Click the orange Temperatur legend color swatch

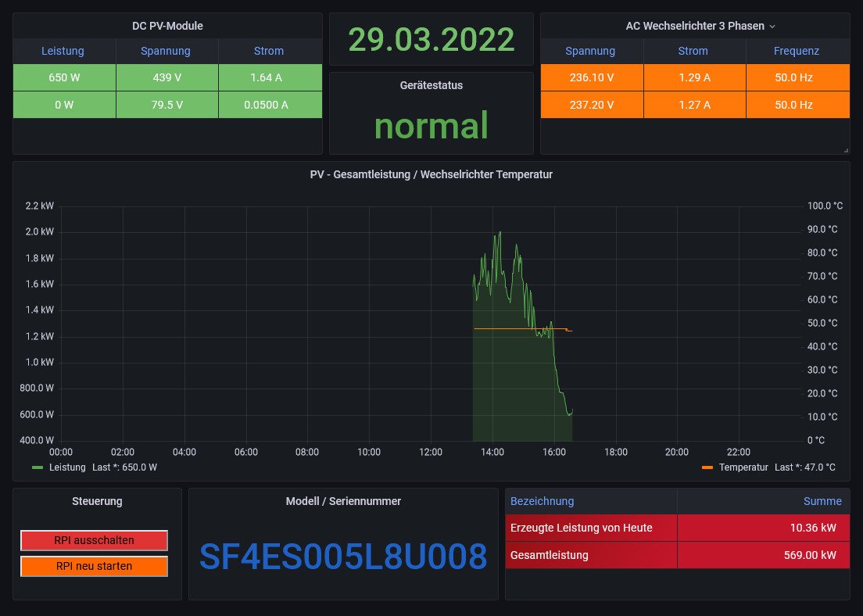coord(707,467)
